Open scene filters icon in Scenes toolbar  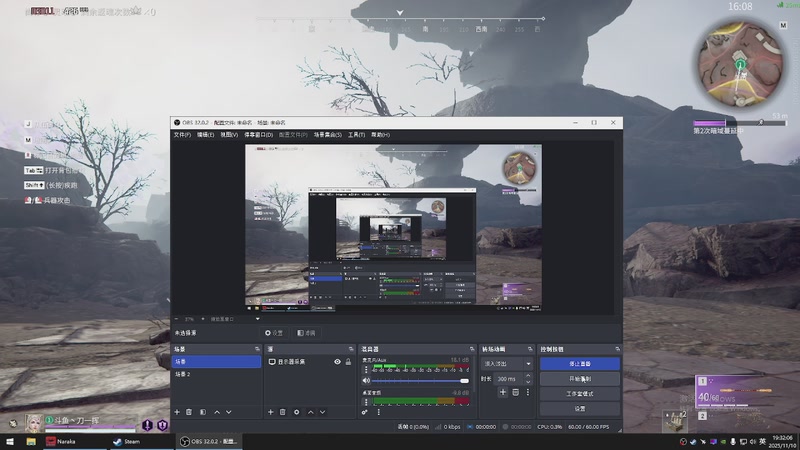tap(203, 412)
